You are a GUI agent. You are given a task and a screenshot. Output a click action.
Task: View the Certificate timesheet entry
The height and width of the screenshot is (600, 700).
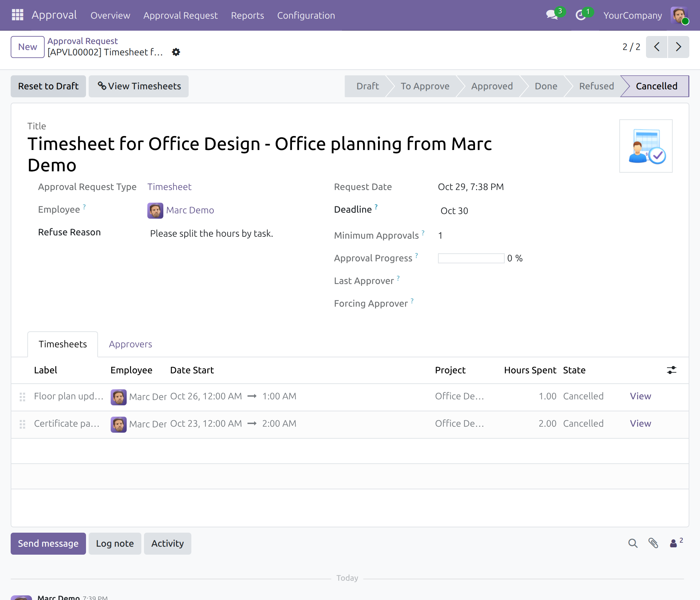(640, 424)
